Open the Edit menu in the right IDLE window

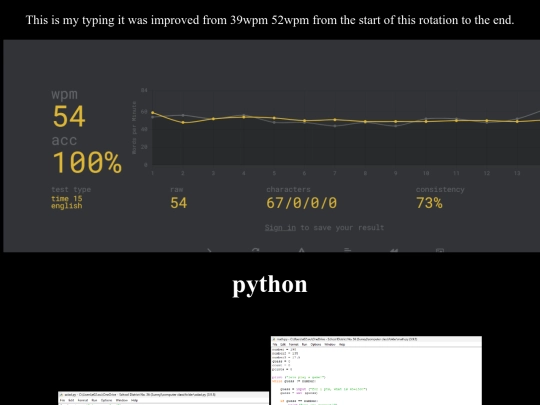(x=283, y=344)
